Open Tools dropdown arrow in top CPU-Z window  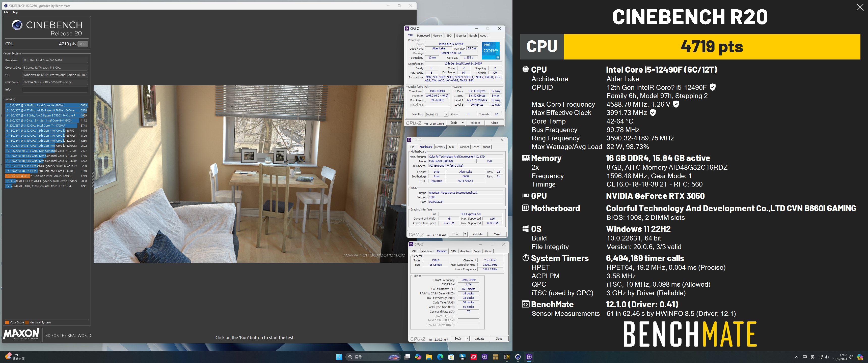coord(463,123)
